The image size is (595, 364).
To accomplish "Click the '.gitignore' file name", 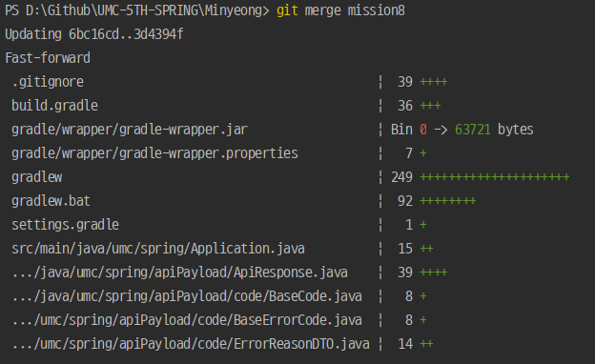I will click(x=48, y=82).
